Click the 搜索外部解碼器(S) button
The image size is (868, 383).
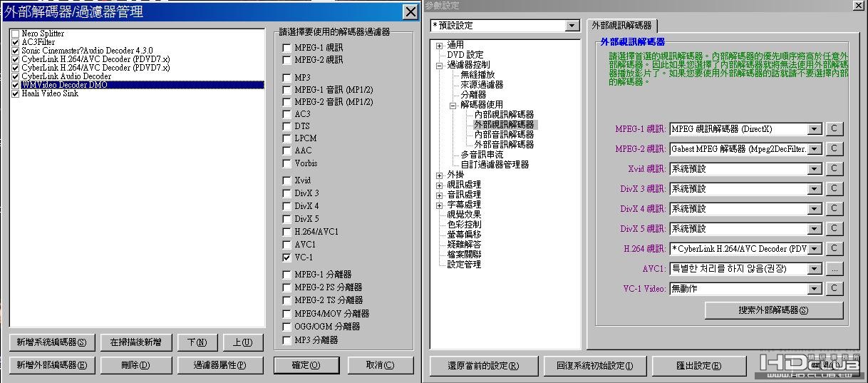tap(774, 310)
